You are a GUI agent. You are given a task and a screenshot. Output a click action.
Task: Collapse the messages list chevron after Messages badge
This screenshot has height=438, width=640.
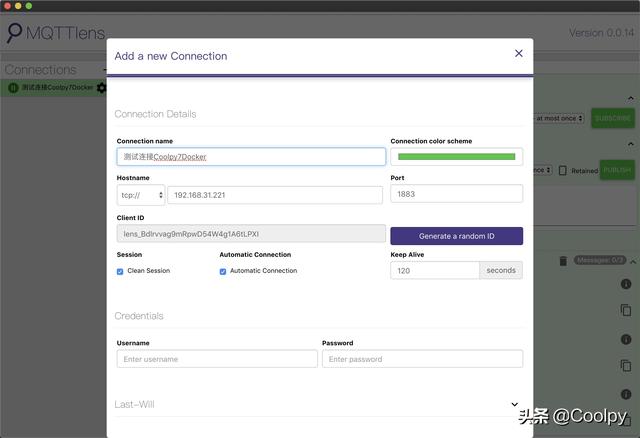pyautogui.click(x=633, y=261)
